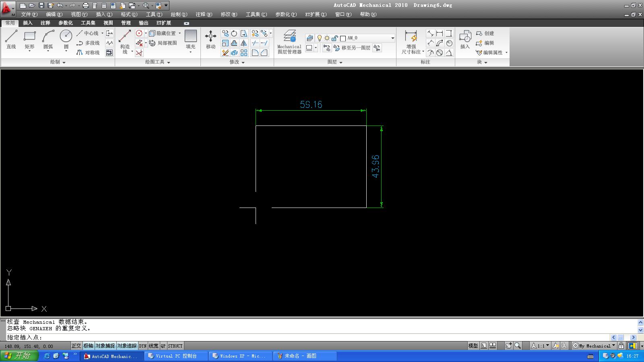Click the 插入 block insert icon
Viewport: 644px width, 362px height.
[x=465, y=40]
